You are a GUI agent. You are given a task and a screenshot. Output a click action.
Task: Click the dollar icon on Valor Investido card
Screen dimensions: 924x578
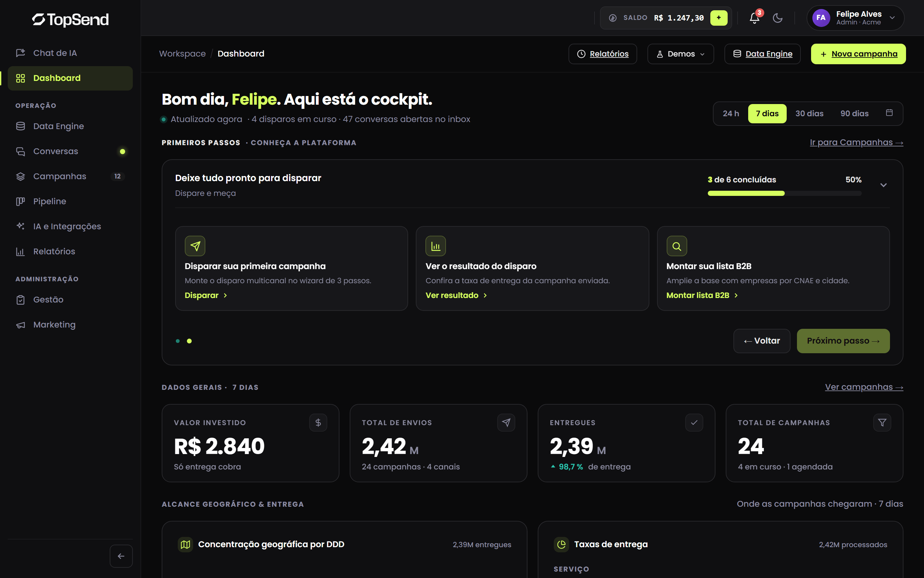point(318,422)
